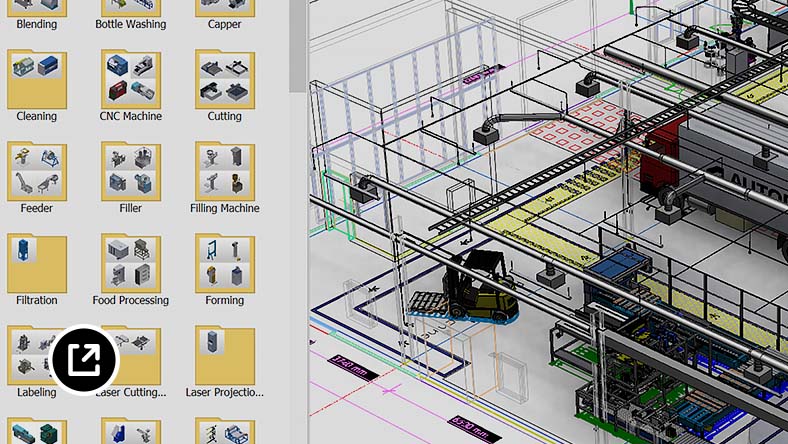788x444 pixels.
Task: Click the Blending folder label
Action: pyautogui.click(x=36, y=24)
